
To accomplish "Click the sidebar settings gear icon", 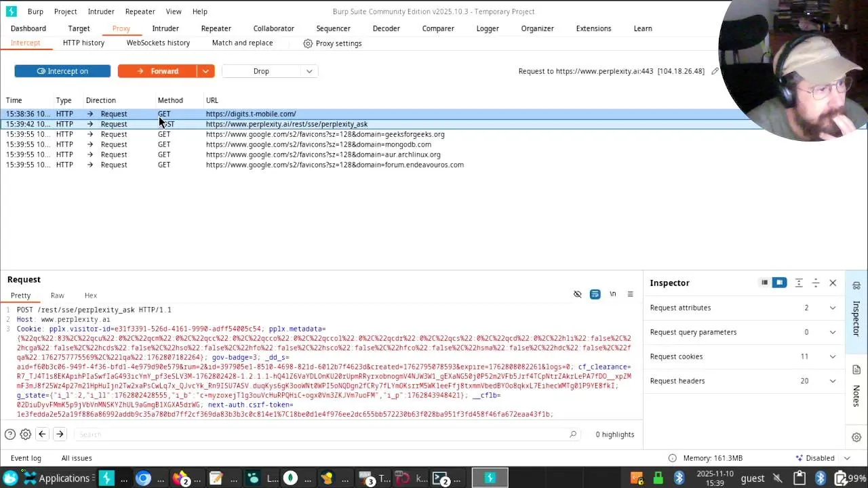I will [856, 437].
